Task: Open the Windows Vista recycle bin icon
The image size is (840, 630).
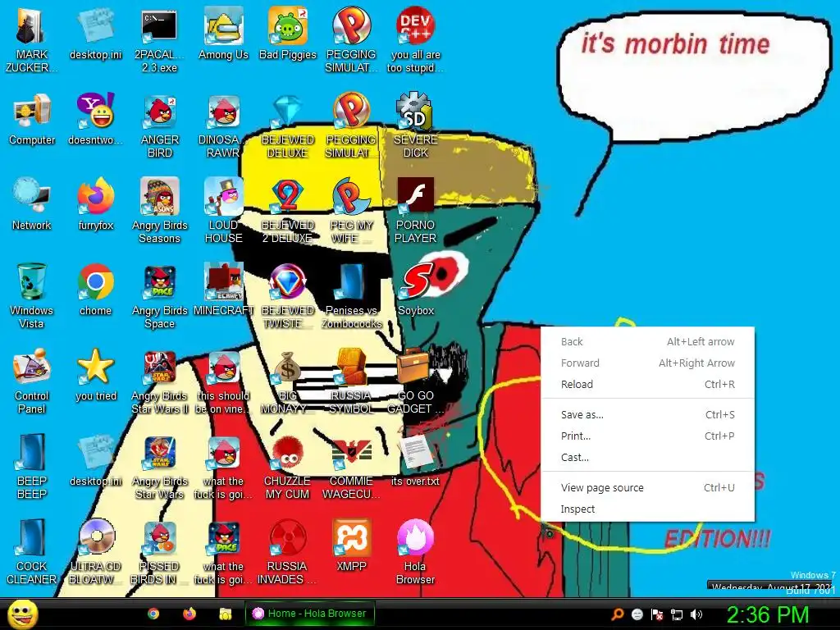Action: click(32, 295)
